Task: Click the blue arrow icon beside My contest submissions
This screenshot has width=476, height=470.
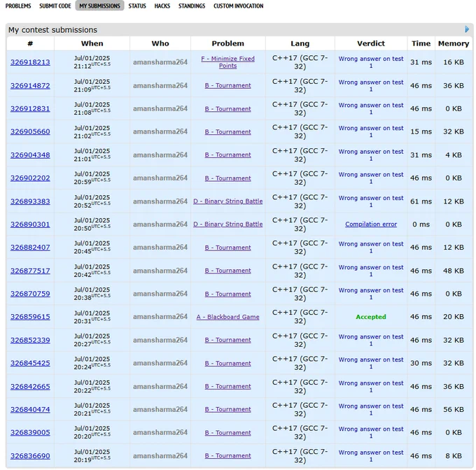Action: (467, 29)
